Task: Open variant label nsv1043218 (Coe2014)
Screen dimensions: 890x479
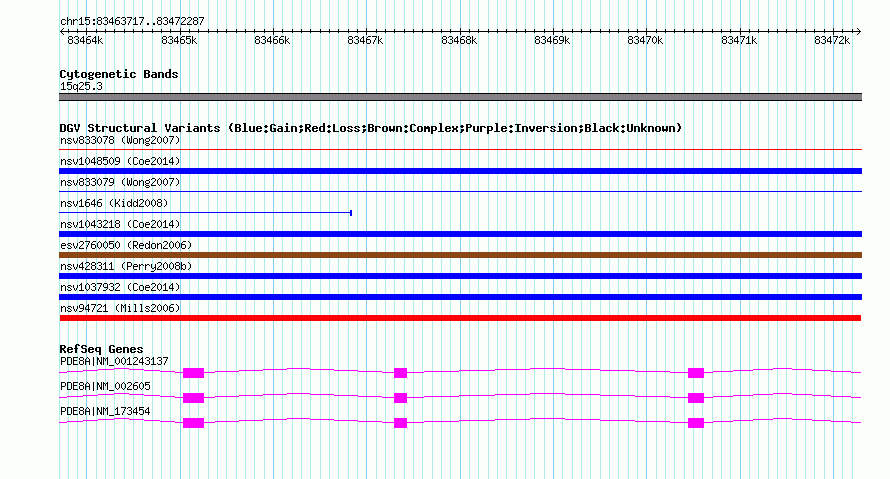Action: pyautogui.click(x=120, y=224)
